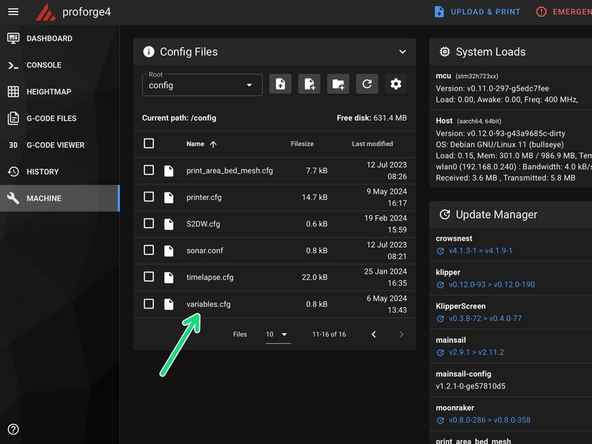Click the info icon beside Config Files
The height and width of the screenshot is (444, 592).
pyautogui.click(x=148, y=51)
